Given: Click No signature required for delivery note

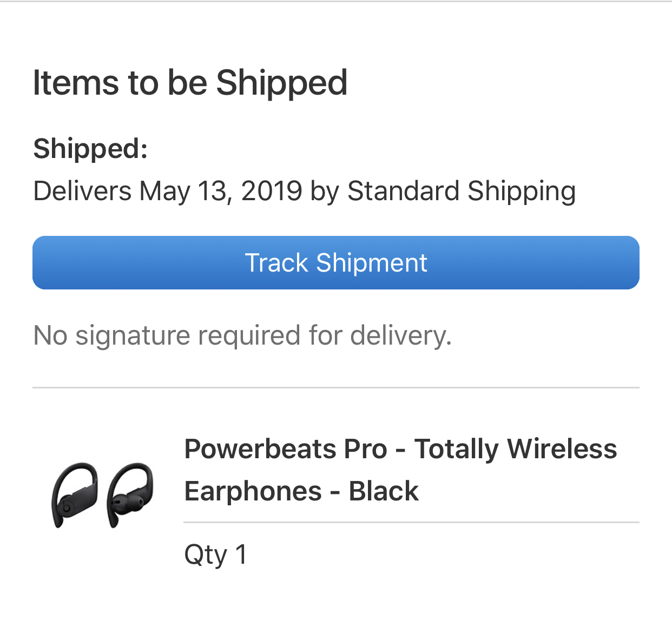Looking at the screenshot, I should (242, 335).
